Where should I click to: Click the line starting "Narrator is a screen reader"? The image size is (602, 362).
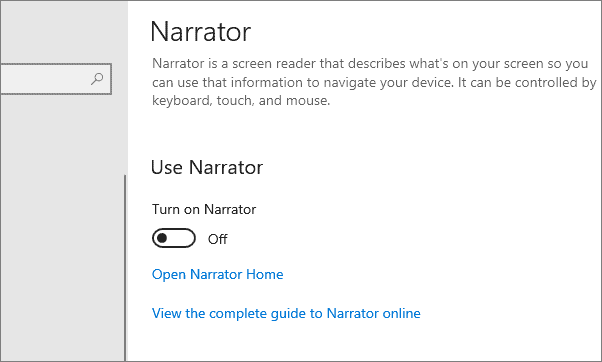click(370, 63)
